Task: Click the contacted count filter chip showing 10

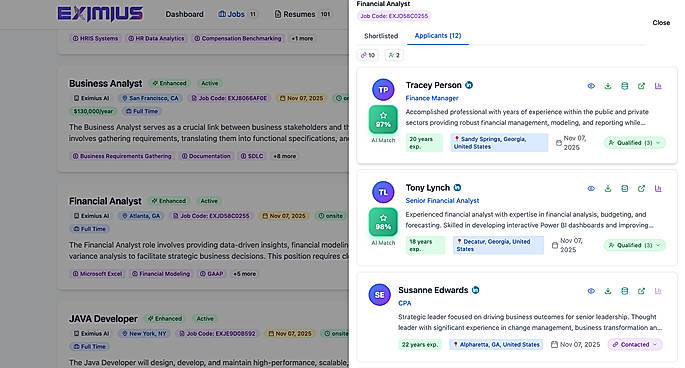Action: pyautogui.click(x=367, y=55)
